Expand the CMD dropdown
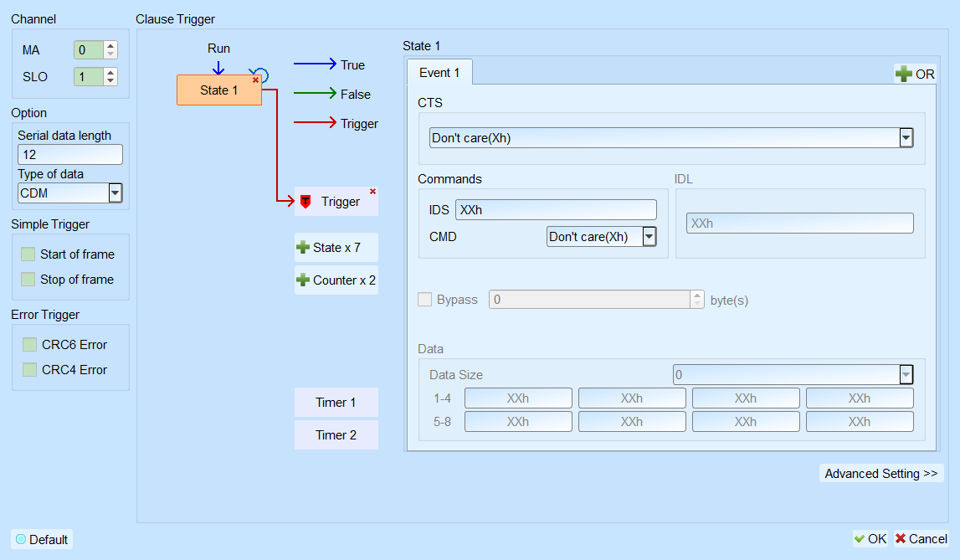960x560 pixels. pyautogui.click(x=649, y=236)
